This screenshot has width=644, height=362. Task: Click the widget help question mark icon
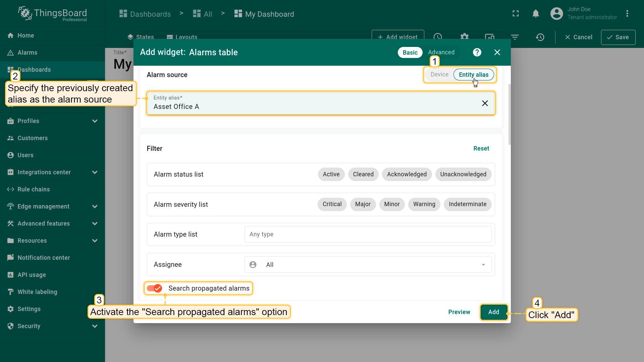click(x=477, y=52)
